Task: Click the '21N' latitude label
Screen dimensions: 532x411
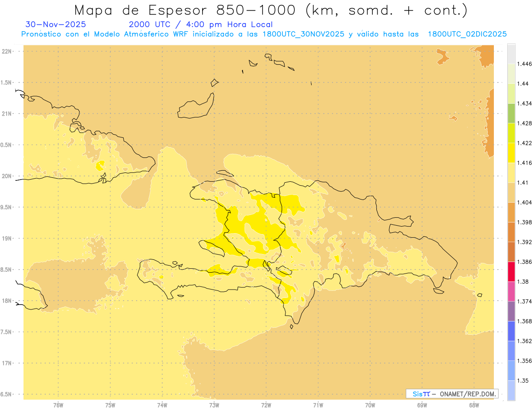Action: pos(6,114)
